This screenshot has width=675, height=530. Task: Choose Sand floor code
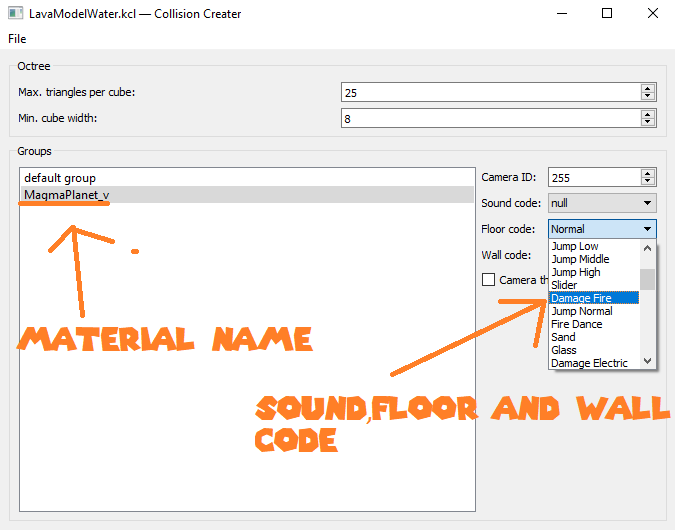point(594,337)
